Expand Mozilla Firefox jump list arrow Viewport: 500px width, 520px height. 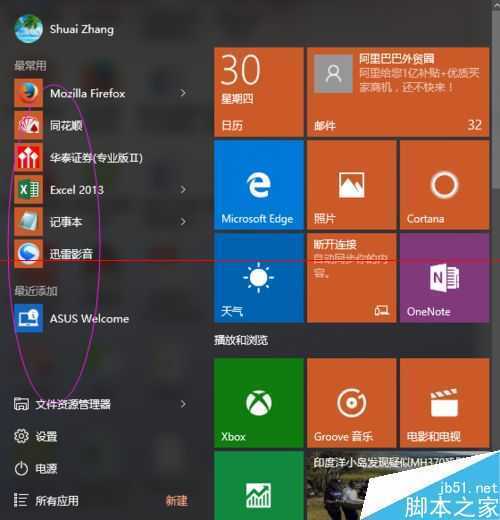click(x=183, y=93)
